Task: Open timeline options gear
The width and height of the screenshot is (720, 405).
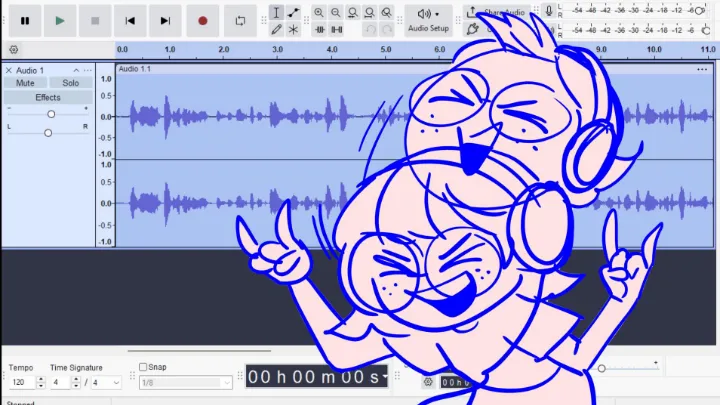Action: [x=13, y=49]
